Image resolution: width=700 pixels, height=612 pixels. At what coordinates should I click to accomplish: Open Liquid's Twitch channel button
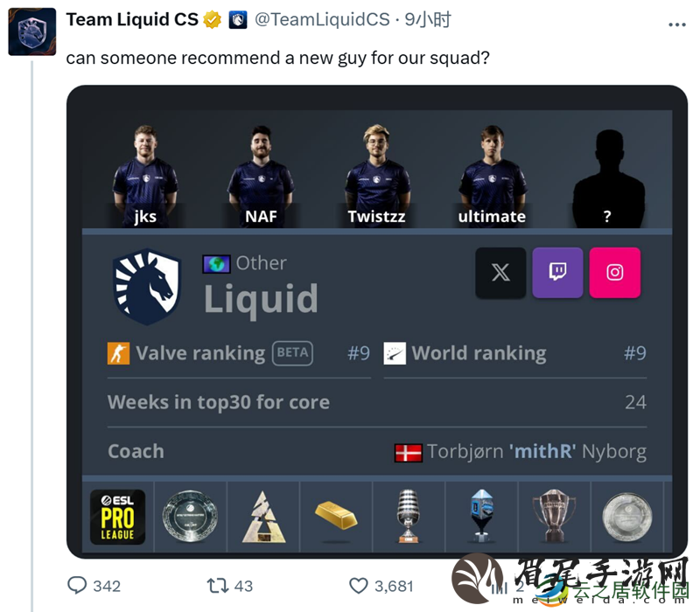557,273
